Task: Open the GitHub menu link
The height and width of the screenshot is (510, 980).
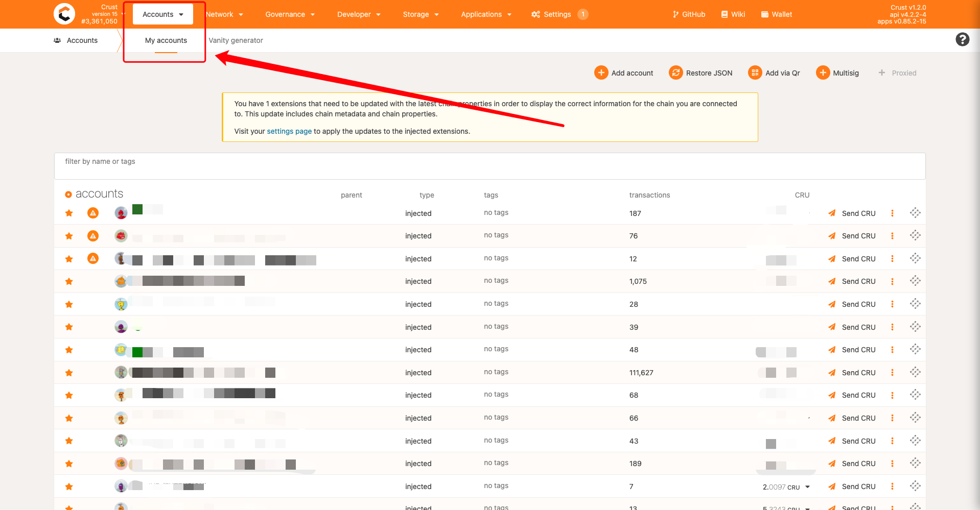Action: pyautogui.click(x=689, y=14)
